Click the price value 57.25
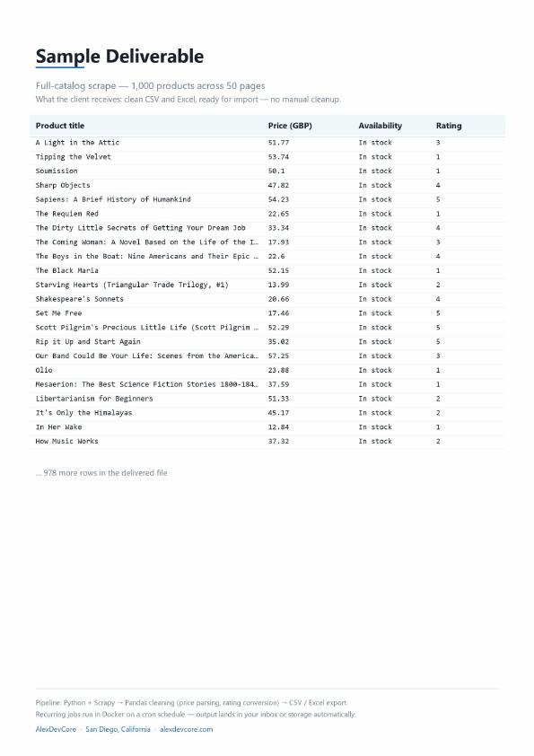534x756 pixels. (x=278, y=356)
